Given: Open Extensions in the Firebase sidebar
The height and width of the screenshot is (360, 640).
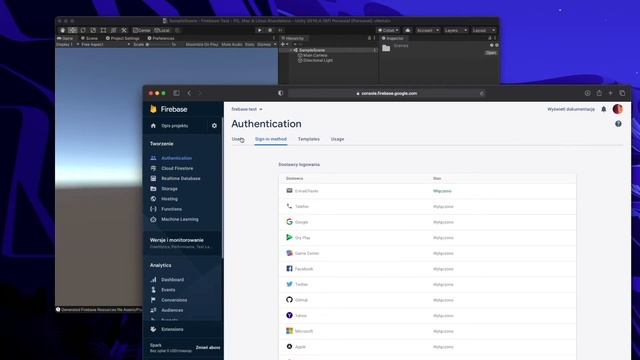Looking at the screenshot, I should 172,329.
